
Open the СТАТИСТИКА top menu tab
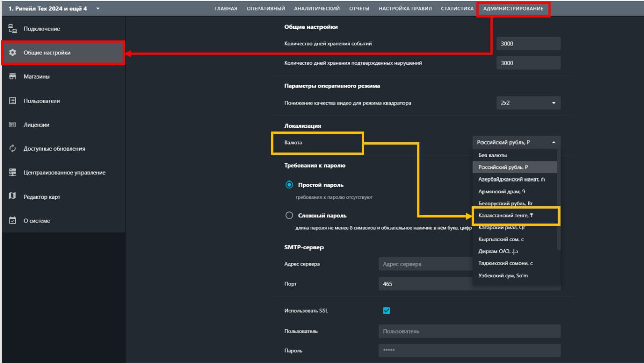[x=457, y=9]
